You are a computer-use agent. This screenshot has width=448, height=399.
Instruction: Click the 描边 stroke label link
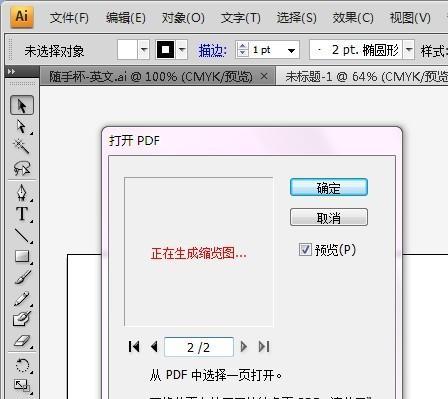(x=212, y=51)
